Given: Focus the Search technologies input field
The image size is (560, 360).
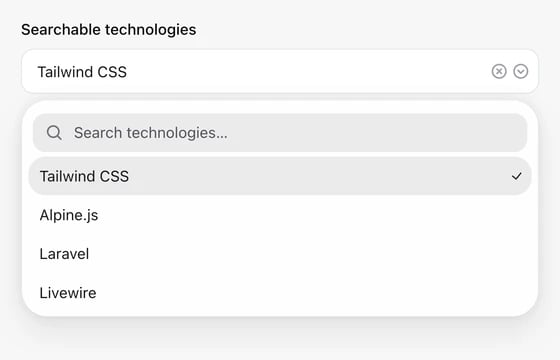Looking at the screenshot, I should pos(280,132).
